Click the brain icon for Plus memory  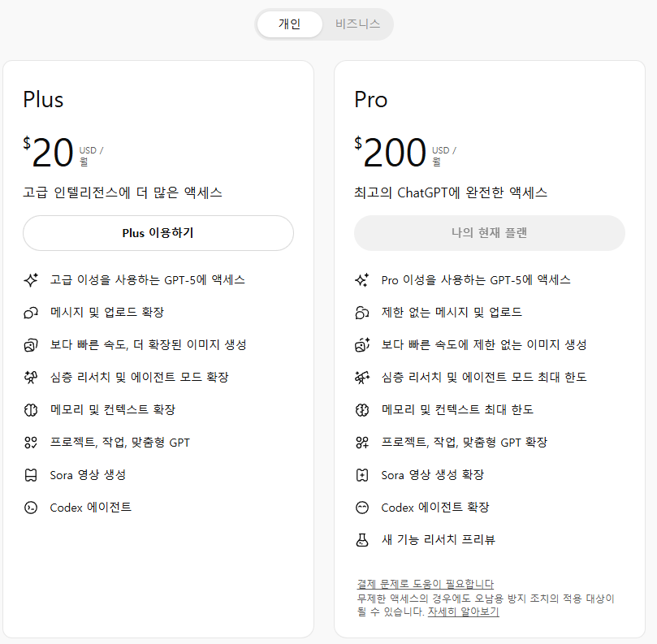click(x=31, y=410)
